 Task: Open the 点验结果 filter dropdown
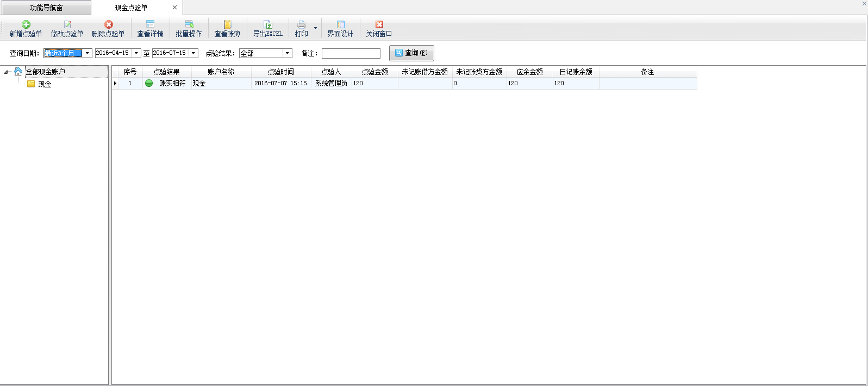[288, 53]
